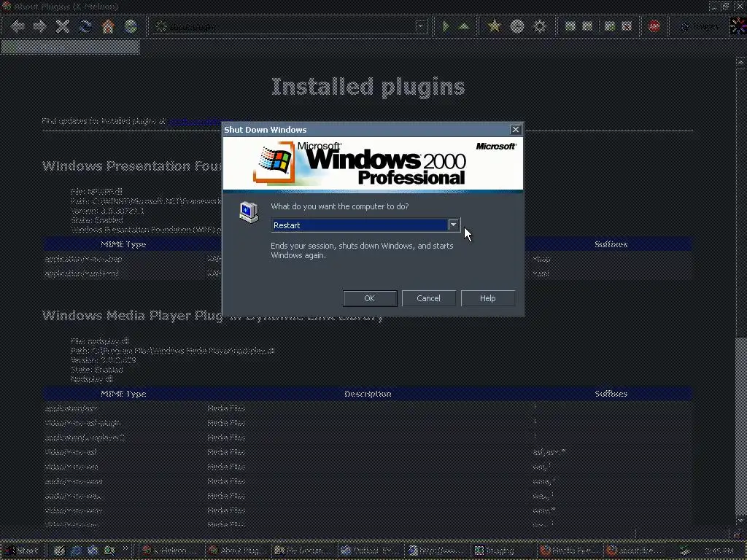Switch to the Imaging taskbar button
The height and width of the screenshot is (560, 747).
tap(503, 551)
